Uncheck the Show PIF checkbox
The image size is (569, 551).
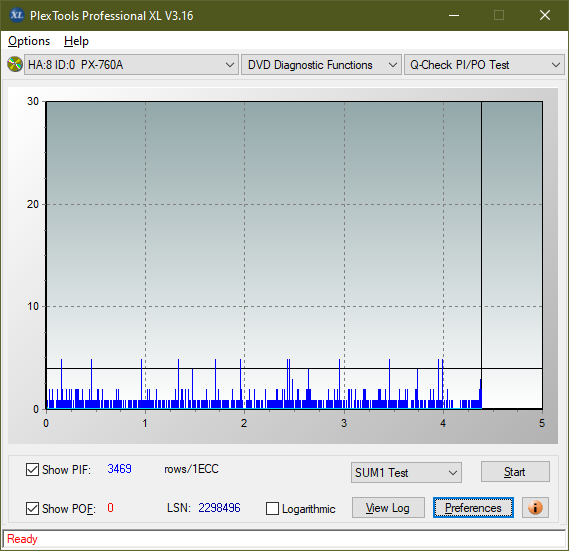(x=32, y=469)
